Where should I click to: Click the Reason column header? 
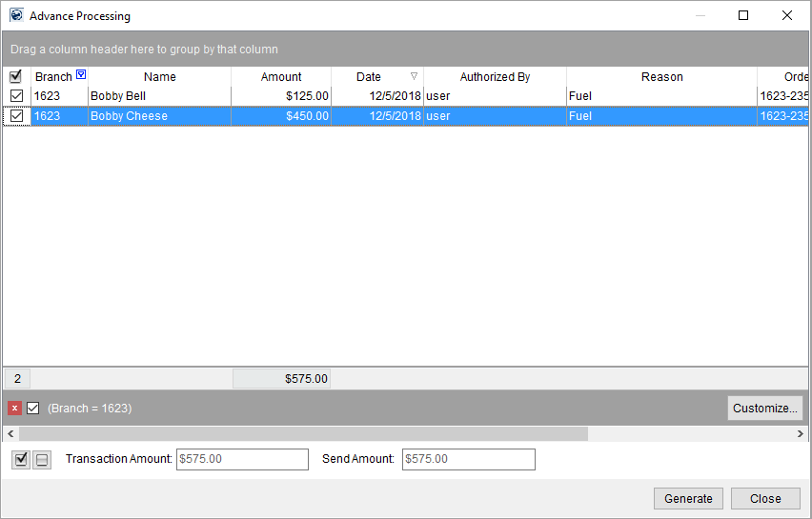(661, 77)
